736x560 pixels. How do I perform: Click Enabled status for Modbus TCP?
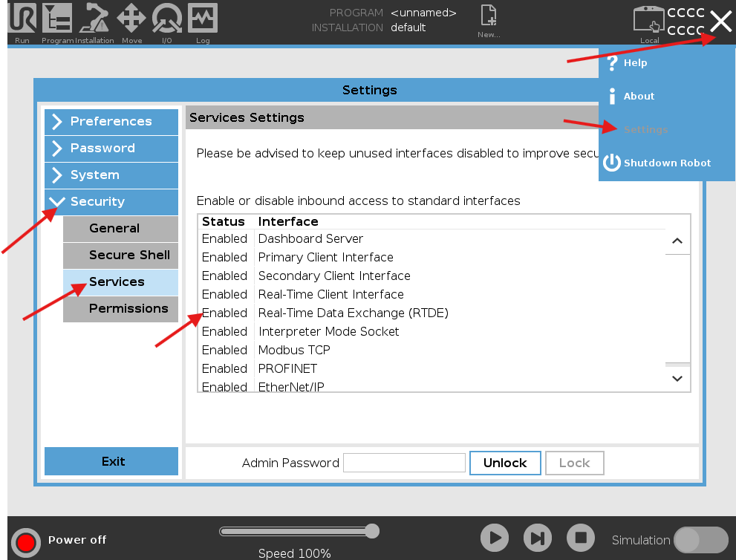click(x=224, y=350)
